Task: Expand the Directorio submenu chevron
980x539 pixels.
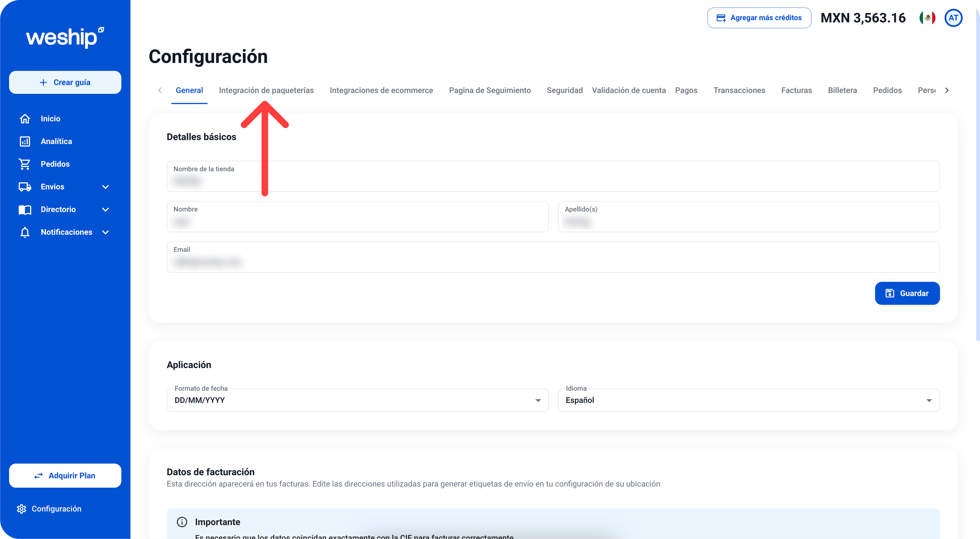Action: 105,210
